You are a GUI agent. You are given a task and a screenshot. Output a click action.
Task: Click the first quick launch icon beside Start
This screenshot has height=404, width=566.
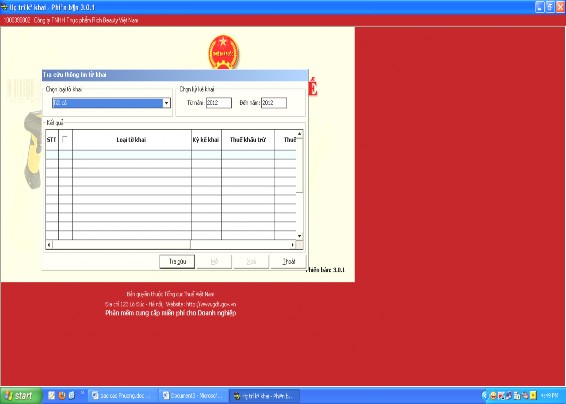click(x=51, y=396)
